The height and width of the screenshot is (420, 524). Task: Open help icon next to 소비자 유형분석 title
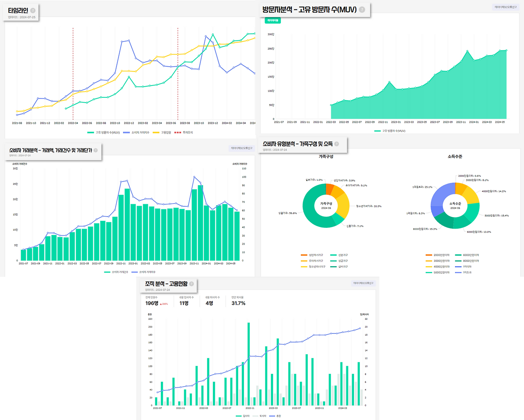point(337,144)
